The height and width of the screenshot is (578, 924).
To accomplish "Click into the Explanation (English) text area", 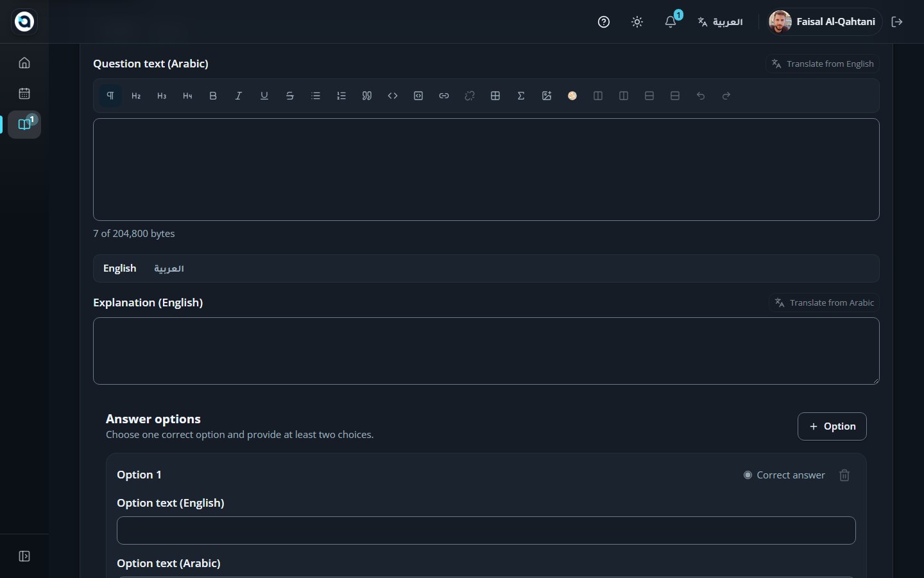I will 486,351.
